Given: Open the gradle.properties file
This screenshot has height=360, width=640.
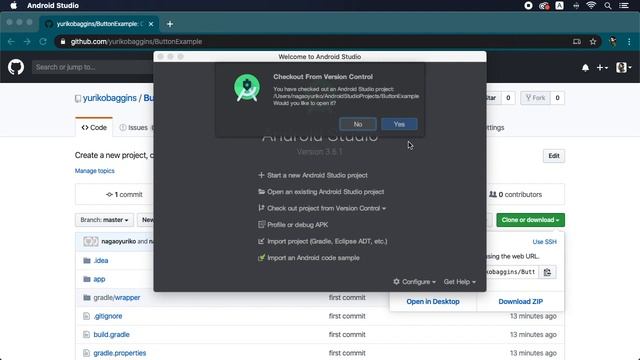Looking at the screenshot, I should click(x=120, y=353).
